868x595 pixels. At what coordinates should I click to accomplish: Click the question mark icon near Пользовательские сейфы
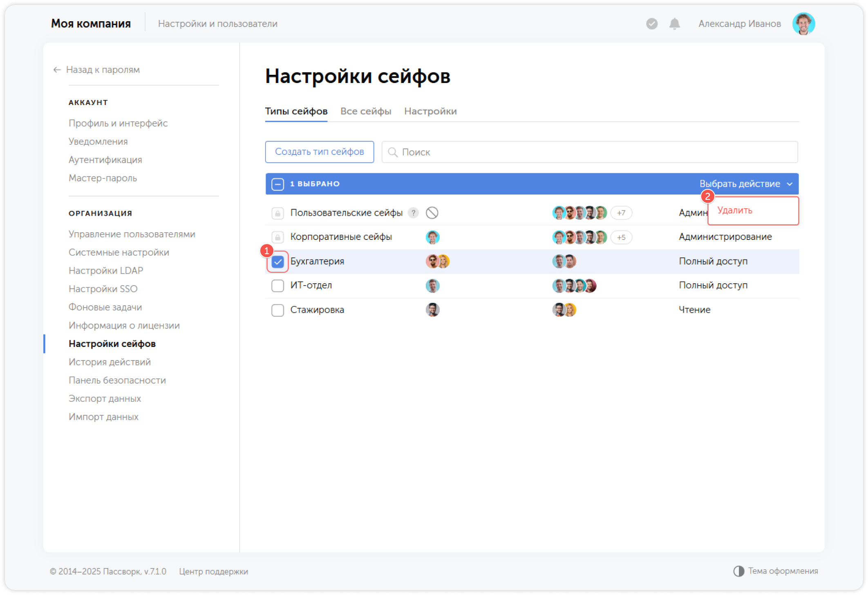click(x=413, y=213)
